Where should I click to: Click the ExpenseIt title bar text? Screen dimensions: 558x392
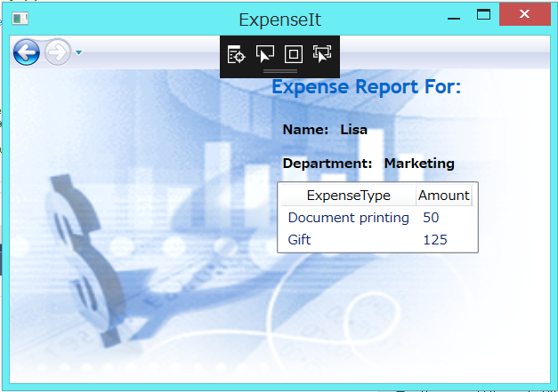(x=279, y=20)
